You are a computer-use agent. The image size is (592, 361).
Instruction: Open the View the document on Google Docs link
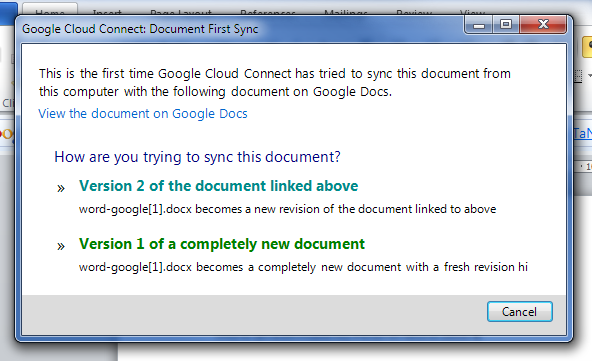[143, 114]
